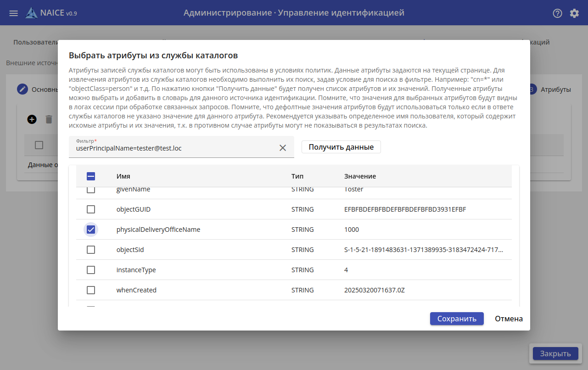
Task: Open the help question mark icon
Action: point(557,13)
